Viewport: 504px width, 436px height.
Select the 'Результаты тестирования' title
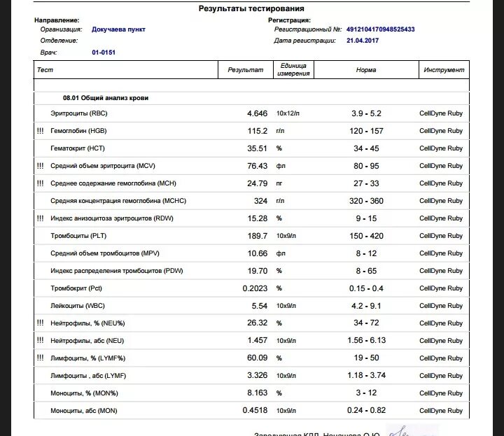251,8
